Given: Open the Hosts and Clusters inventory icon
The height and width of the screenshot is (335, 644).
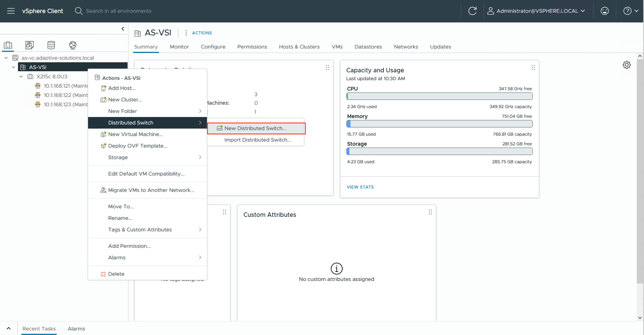Looking at the screenshot, I should pos(8,45).
